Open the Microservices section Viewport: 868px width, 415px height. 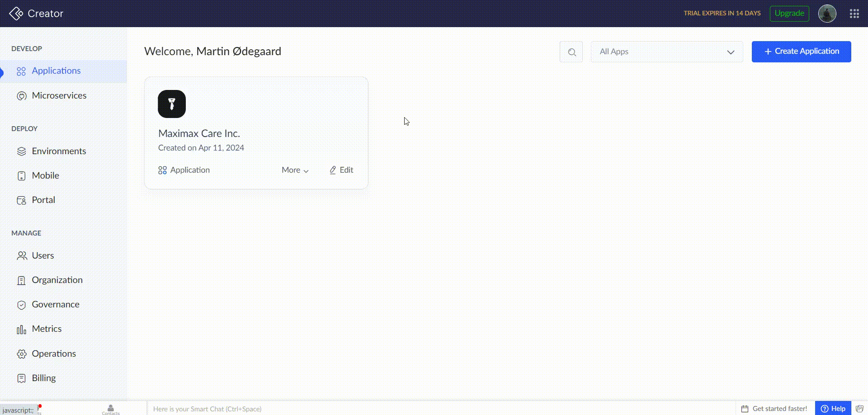[59, 95]
